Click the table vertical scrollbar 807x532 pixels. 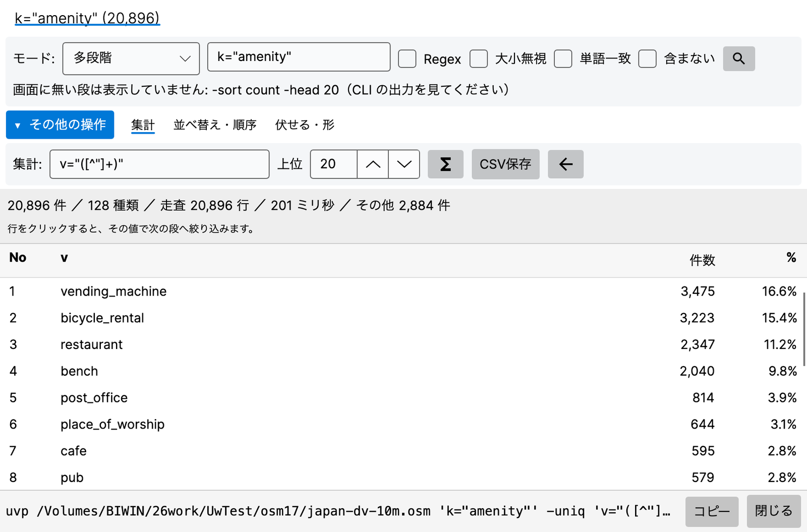tap(804, 329)
